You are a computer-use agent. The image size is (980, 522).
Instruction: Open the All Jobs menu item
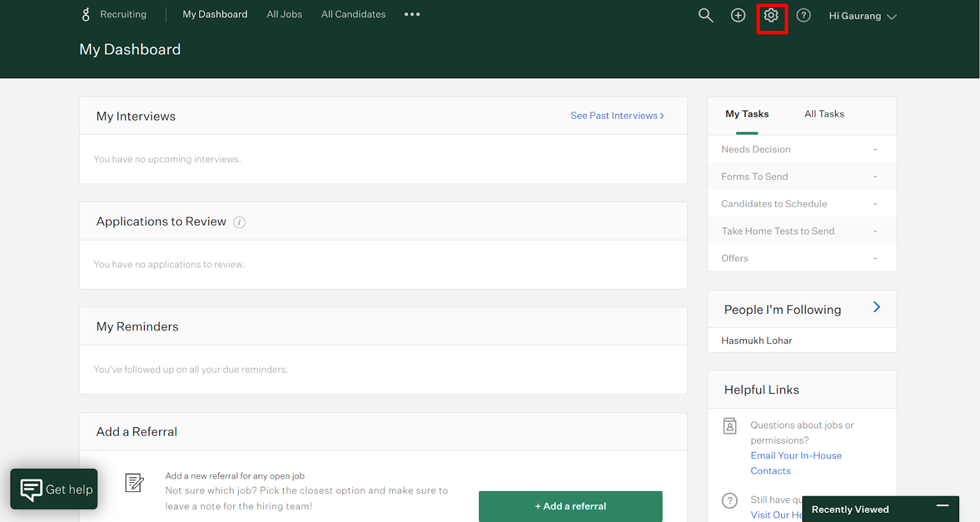pos(284,14)
